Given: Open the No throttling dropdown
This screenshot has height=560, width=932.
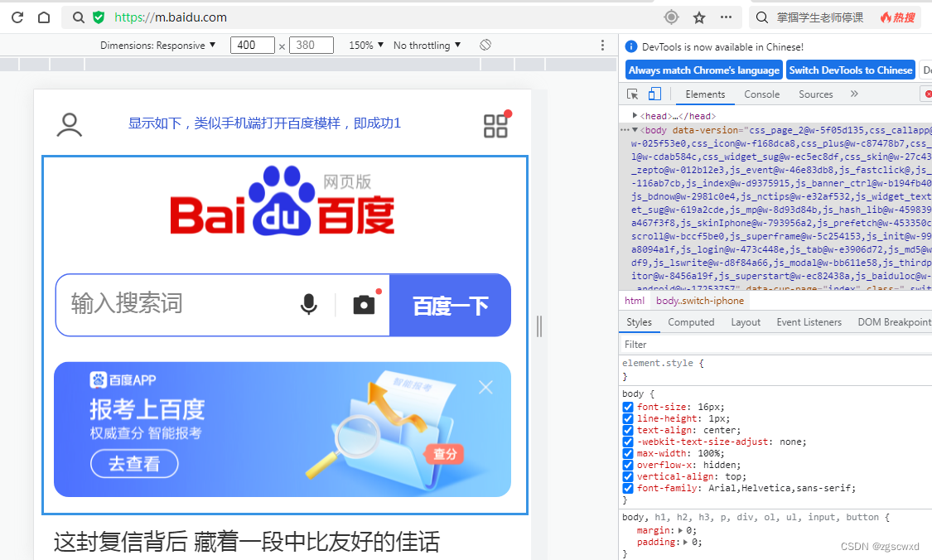Looking at the screenshot, I should coord(427,46).
